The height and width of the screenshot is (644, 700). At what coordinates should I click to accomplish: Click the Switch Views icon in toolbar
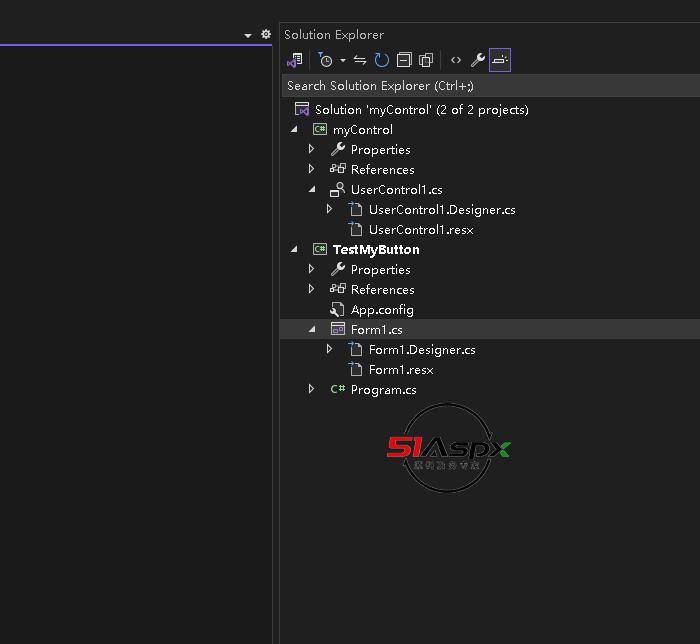pyautogui.click(x=294, y=60)
